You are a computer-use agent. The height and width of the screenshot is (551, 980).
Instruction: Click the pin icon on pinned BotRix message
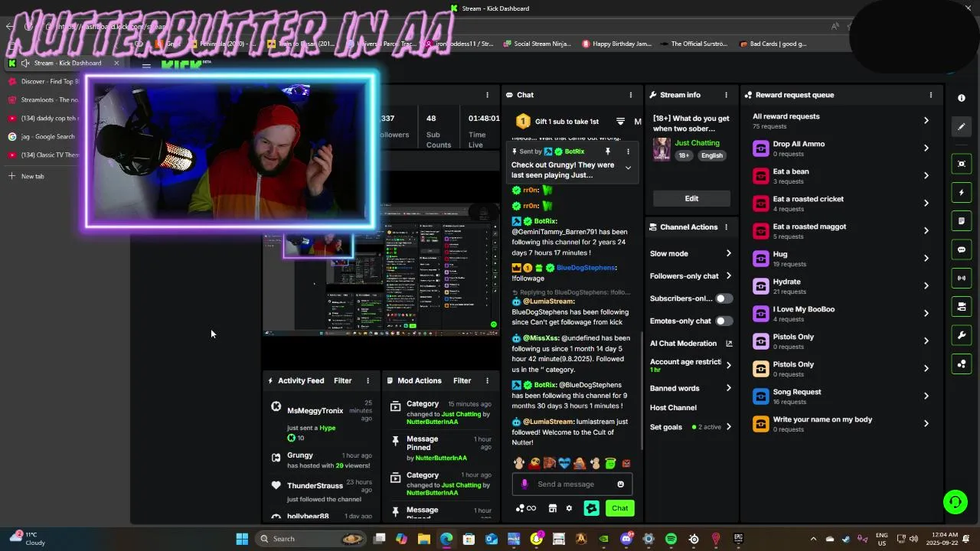click(608, 152)
